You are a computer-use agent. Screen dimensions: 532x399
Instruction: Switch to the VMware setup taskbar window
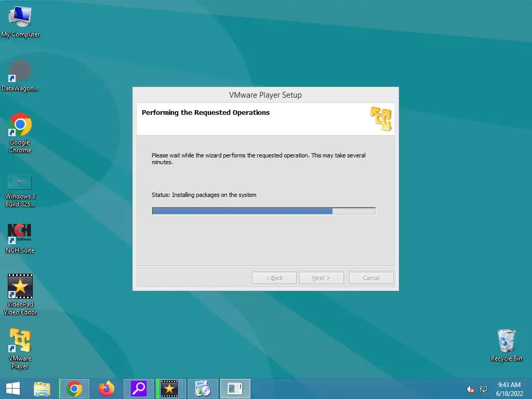235,389
